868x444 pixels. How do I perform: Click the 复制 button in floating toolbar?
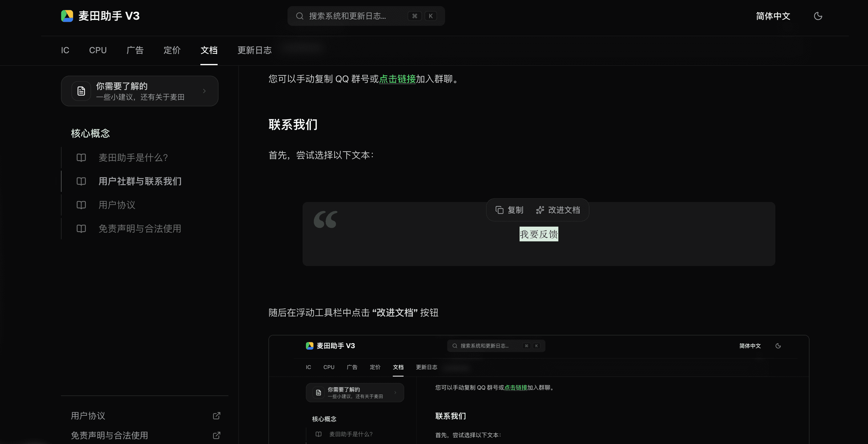tap(509, 210)
